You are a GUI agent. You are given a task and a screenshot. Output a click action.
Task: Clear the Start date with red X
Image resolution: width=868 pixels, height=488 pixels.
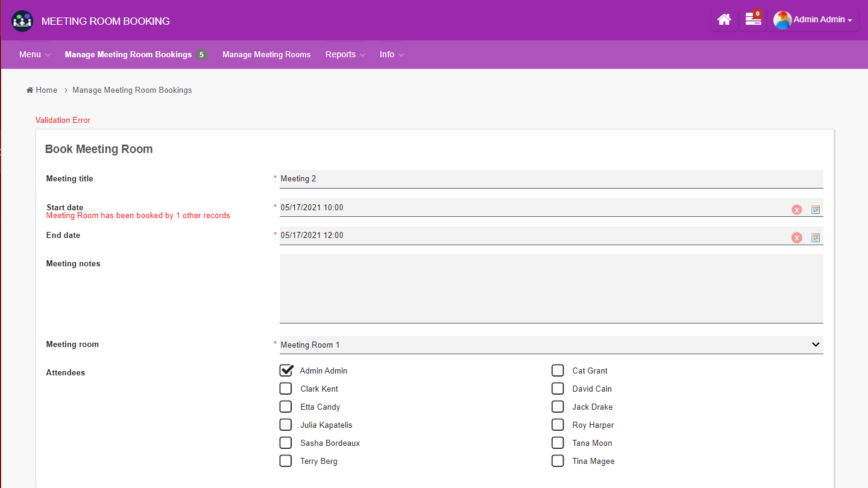click(797, 210)
